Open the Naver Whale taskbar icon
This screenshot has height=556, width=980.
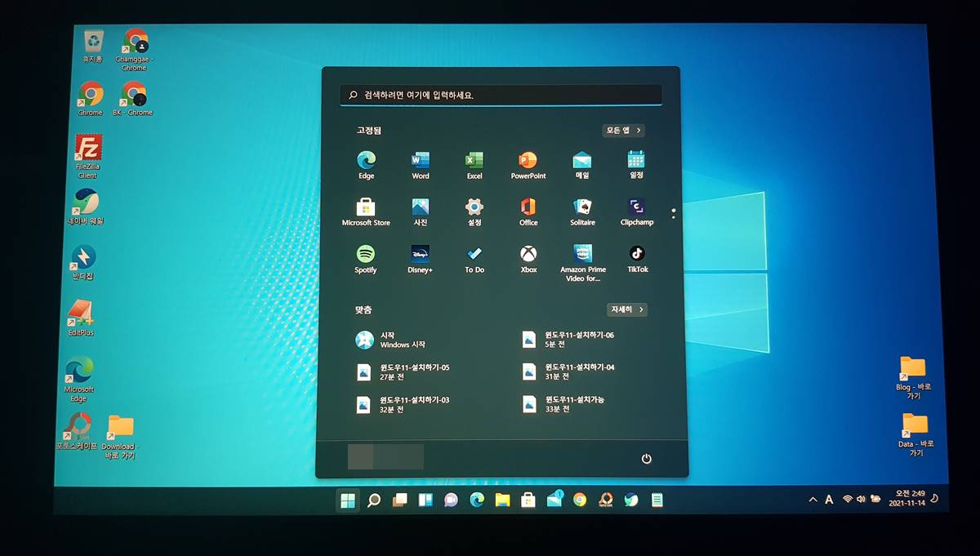tap(631, 500)
